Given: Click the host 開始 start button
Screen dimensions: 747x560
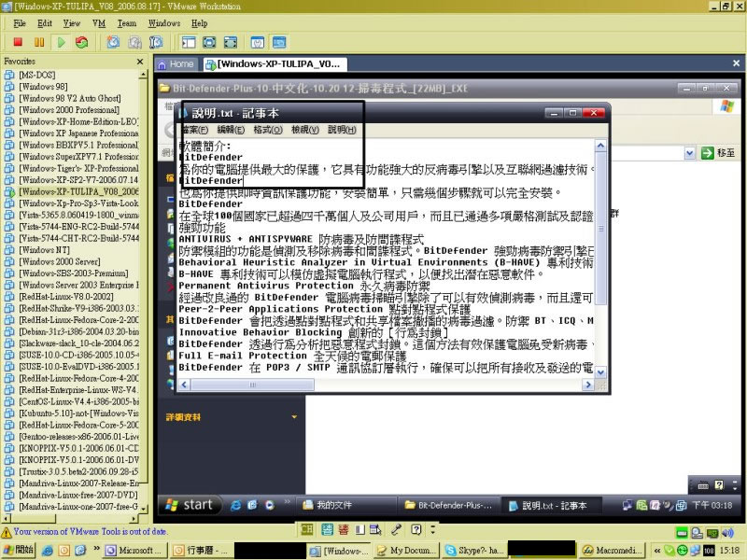Looking at the screenshot, I should [x=18, y=550].
